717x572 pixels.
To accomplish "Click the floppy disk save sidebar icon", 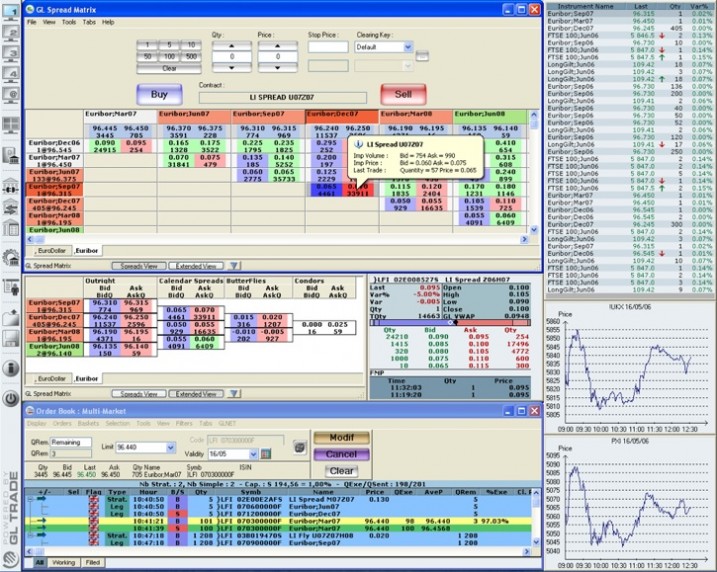I will 11,339.
